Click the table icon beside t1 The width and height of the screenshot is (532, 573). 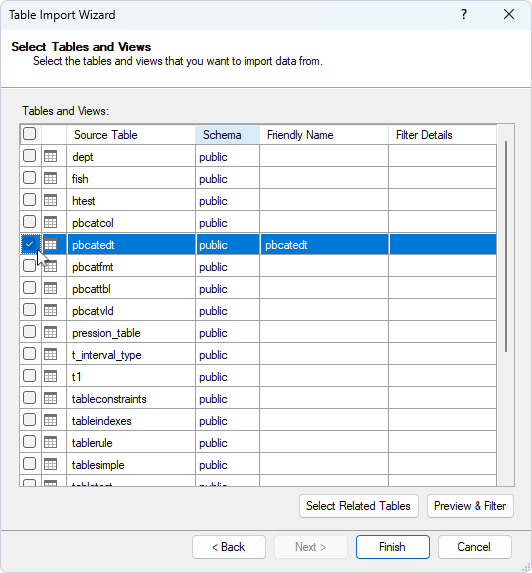50,376
